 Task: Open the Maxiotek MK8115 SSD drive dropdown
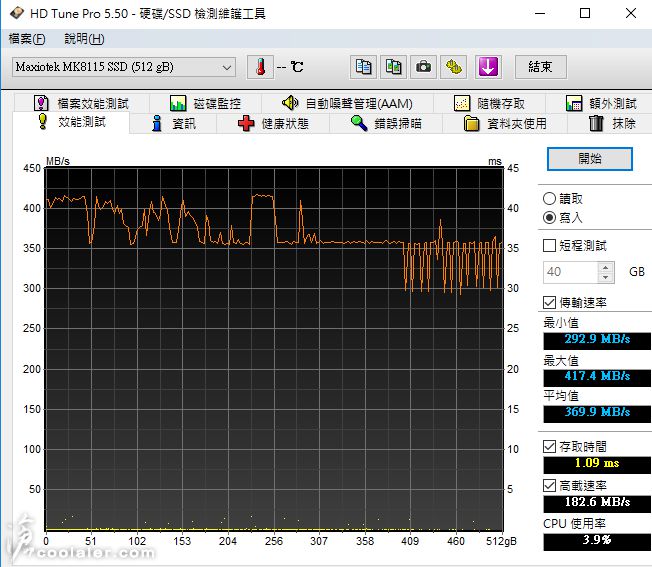pos(124,67)
